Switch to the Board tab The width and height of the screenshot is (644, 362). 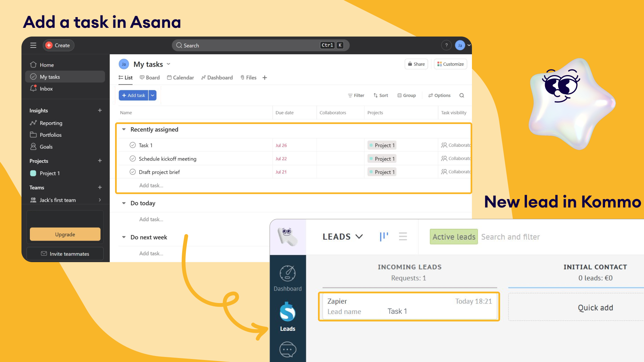150,78
